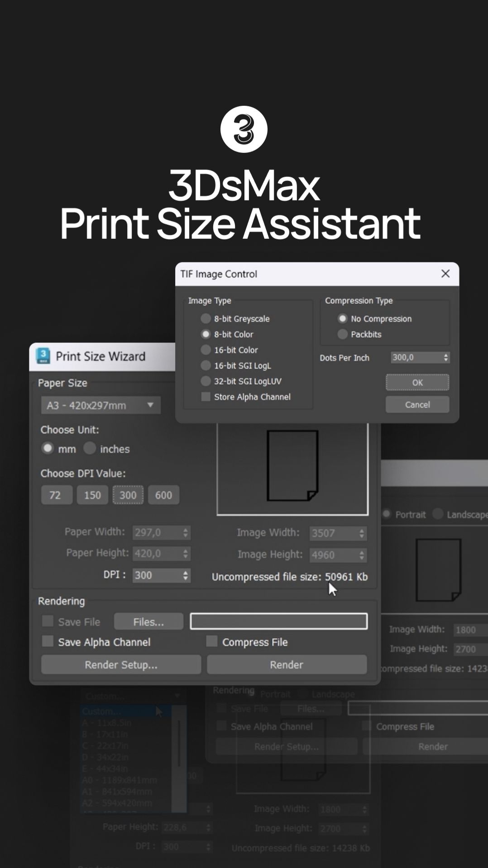Screen dimensions: 488x868
Task: Open Render Setup...
Action: click(121, 664)
